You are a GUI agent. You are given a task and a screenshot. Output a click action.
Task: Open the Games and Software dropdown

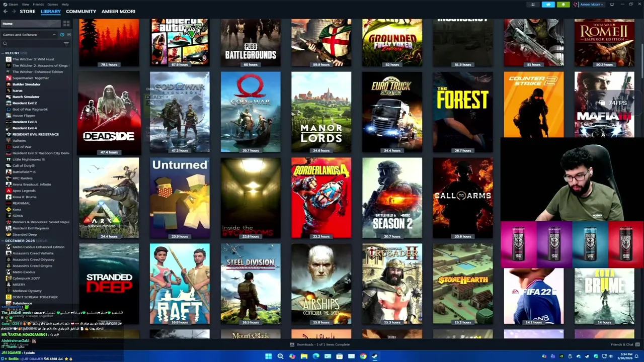point(29,35)
